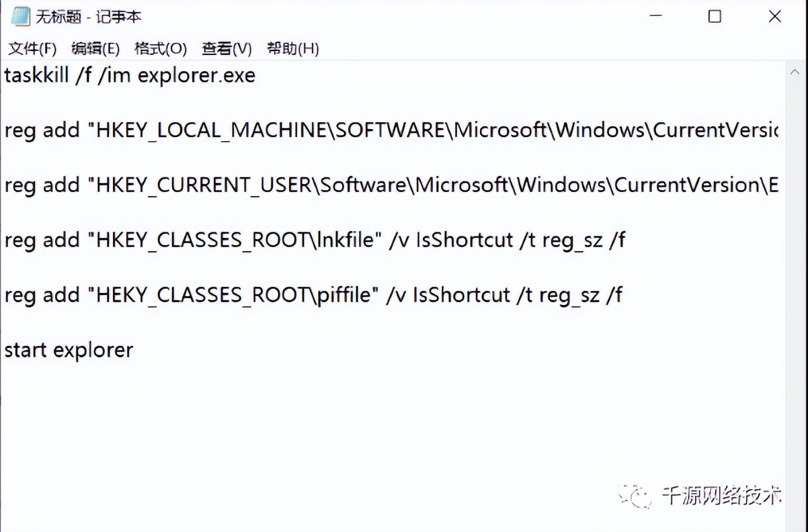The height and width of the screenshot is (532, 808).
Task: Click the vertical scrollbar track
Action: click(x=795, y=269)
